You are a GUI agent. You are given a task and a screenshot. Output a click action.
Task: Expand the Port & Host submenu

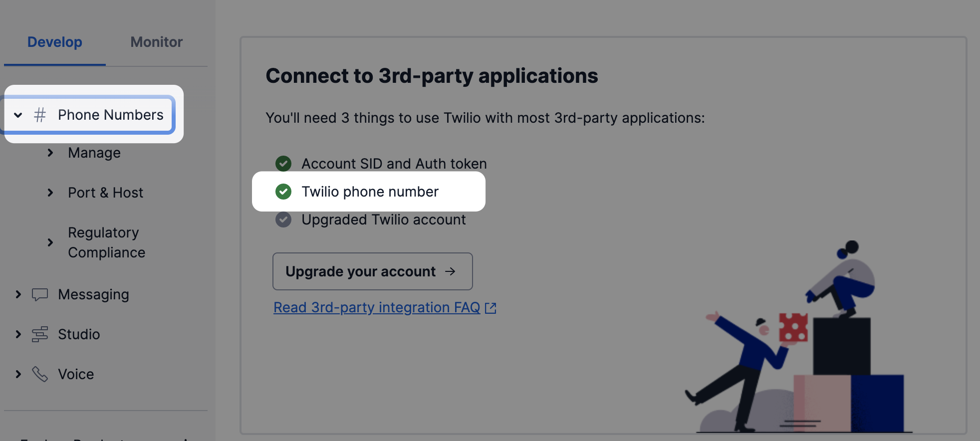[50, 193]
